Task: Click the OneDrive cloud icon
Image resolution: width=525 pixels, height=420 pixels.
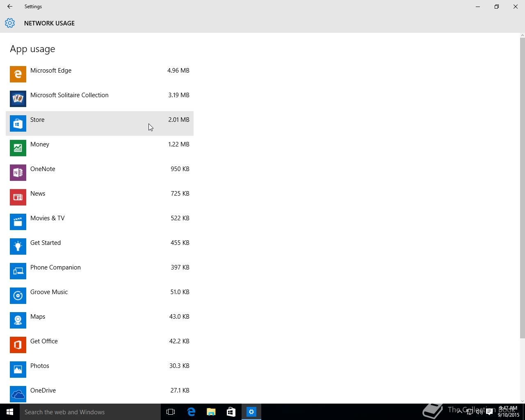Action: [18, 394]
